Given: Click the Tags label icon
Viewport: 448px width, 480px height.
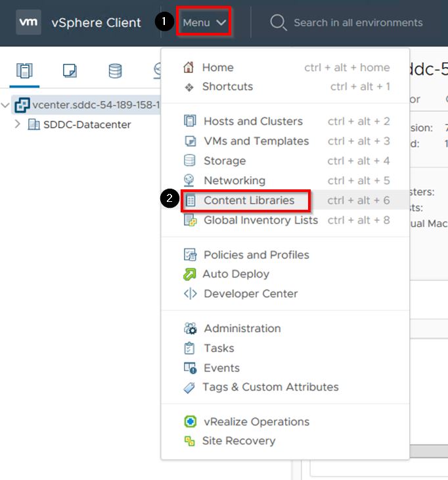Looking at the screenshot, I should [x=189, y=387].
